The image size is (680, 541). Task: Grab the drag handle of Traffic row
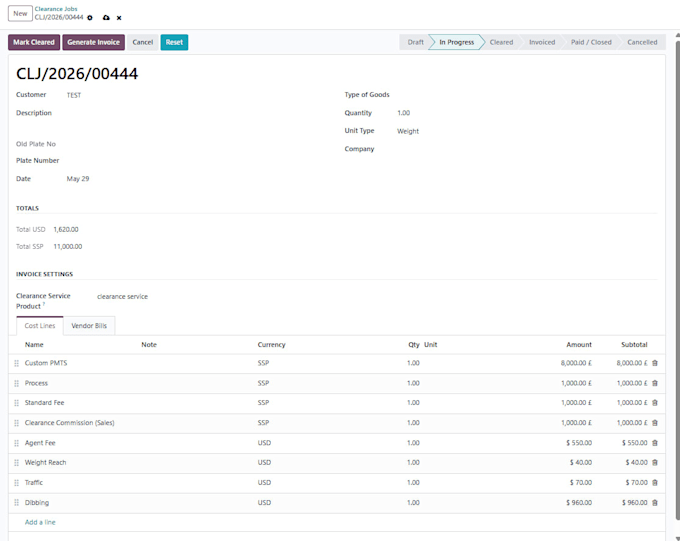(x=16, y=483)
